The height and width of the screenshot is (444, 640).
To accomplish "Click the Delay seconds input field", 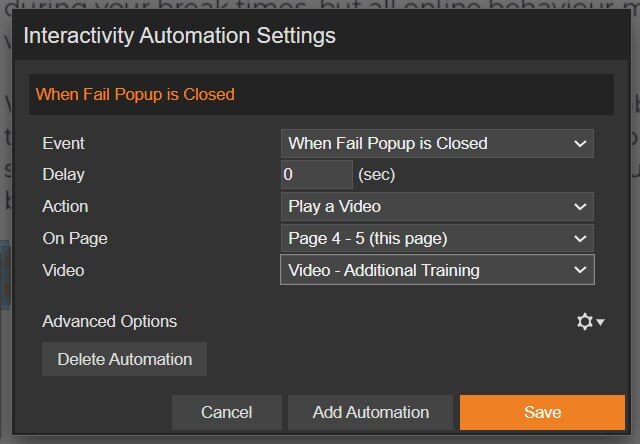I will (316, 174).
